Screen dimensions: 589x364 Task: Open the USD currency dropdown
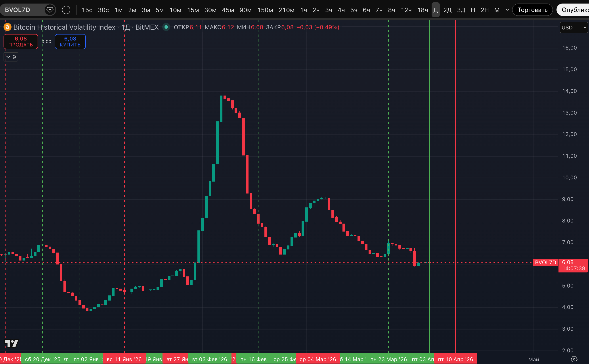tap(573, 27)
